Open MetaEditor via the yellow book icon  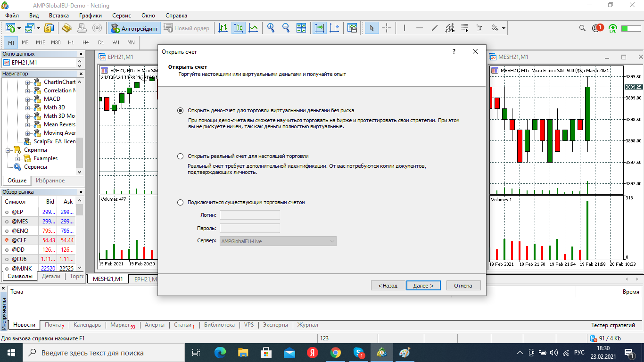tap(67, 28)
